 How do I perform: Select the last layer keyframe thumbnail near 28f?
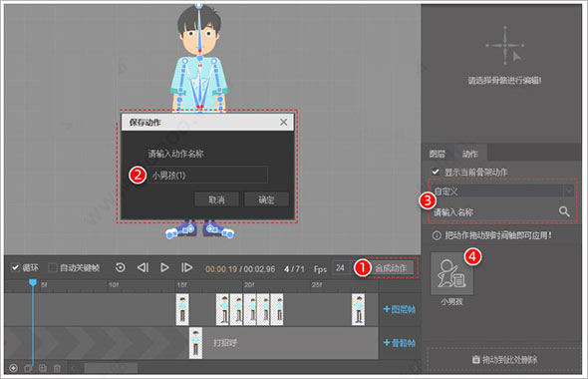[x=358, y=309]
